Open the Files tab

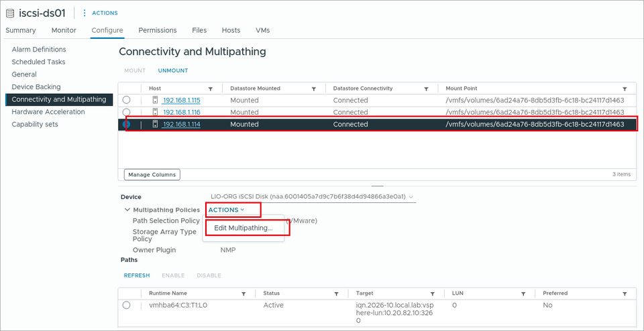199,30
